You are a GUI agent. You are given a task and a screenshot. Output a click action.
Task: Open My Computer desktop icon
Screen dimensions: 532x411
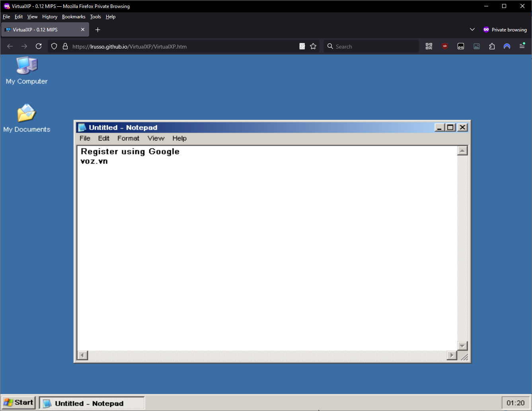[27, 70]
